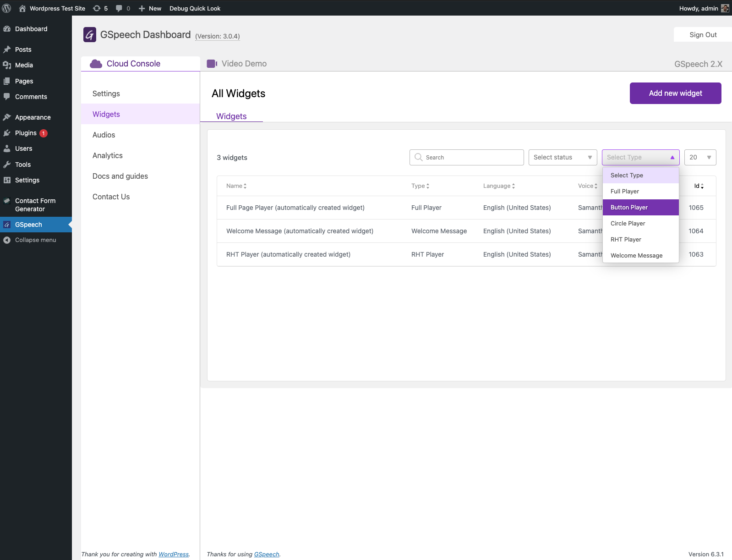
Task: Click the Users person icon
Action: (7, 148)
